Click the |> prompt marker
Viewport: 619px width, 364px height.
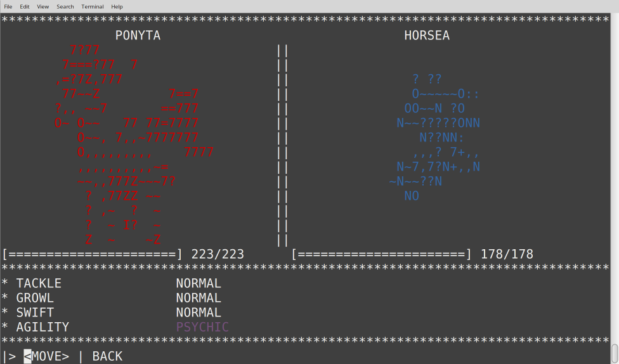point(10,356)
